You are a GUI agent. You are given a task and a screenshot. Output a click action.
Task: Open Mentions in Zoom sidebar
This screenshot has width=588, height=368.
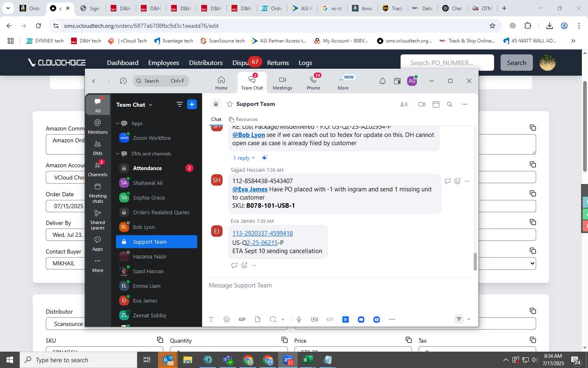(x=98, y=127)
